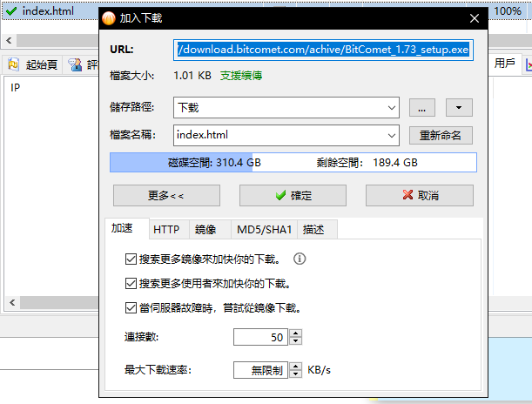Disable 當伺服器故障時，嘗試從鏡像下載 checkbox
Viewport: 532px width, 404px height.
click(x=131, y=307)
